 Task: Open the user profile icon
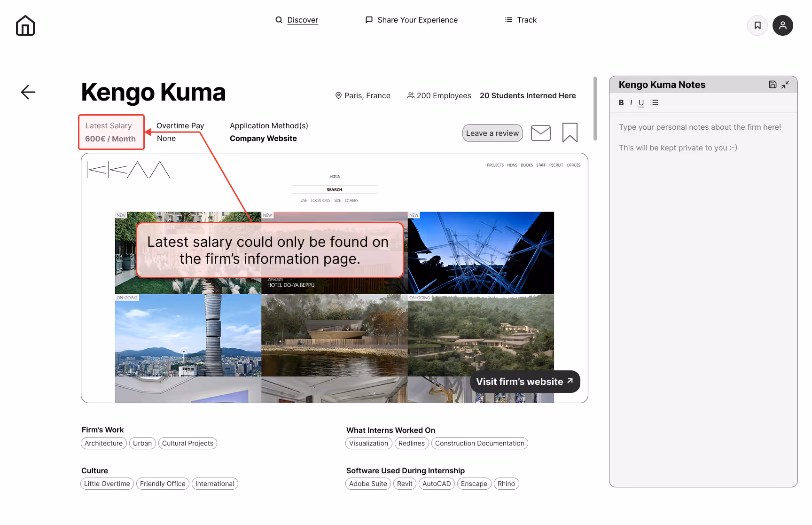coord(783,25)
